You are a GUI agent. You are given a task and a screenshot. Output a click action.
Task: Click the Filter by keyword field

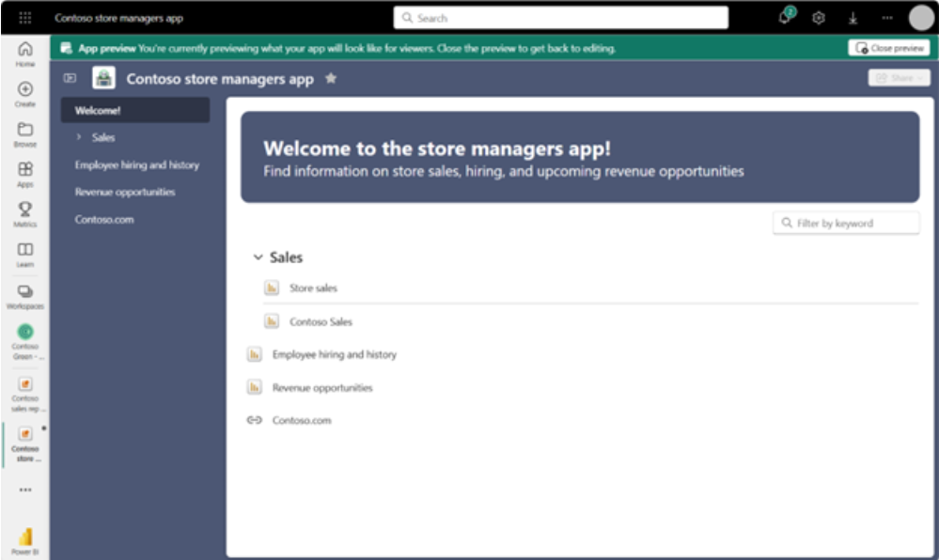[845, 223]
